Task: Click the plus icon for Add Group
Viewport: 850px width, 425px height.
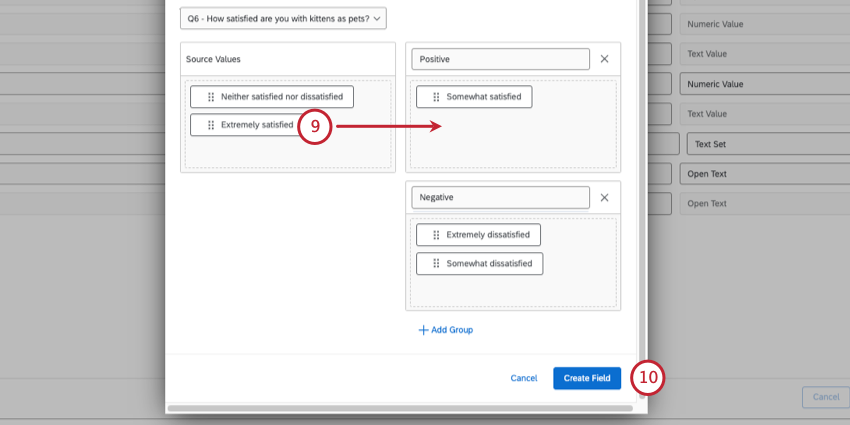Action: (423, 330)
